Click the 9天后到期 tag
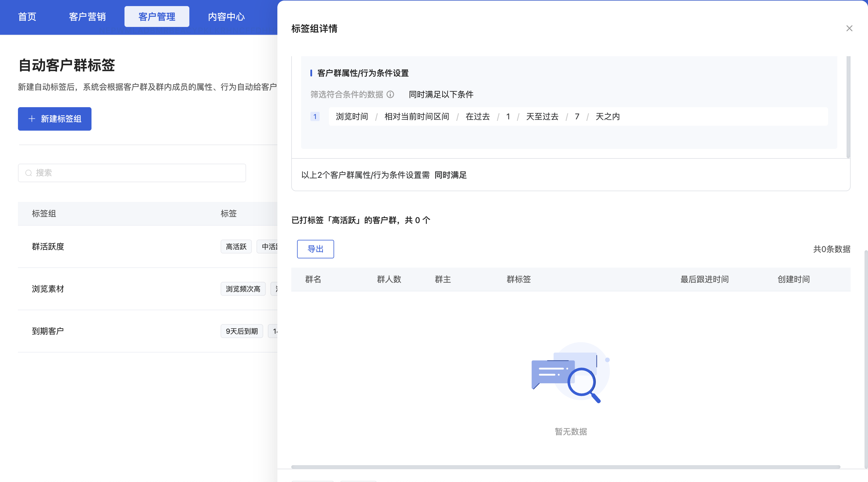 [241, 331]
